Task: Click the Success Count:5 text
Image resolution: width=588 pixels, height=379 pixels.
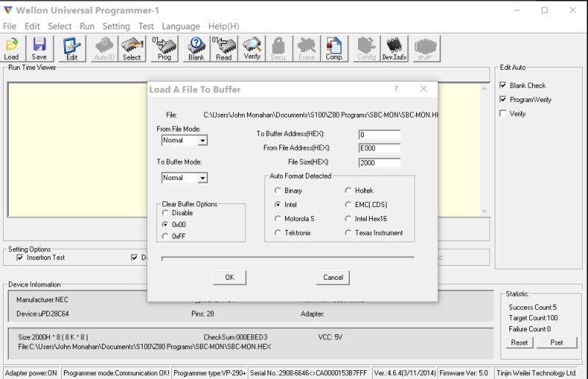Action: (532, 307)
